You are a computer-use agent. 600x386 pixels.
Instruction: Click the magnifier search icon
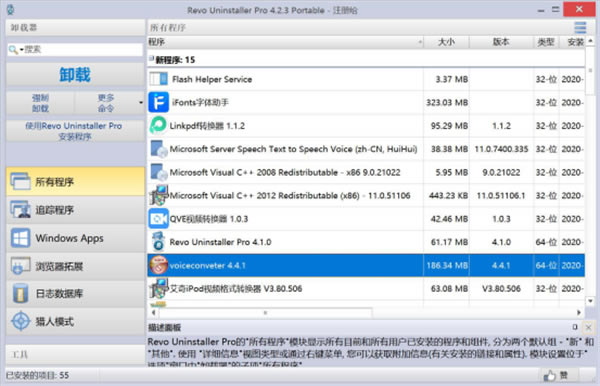click(x=13, y=49)
